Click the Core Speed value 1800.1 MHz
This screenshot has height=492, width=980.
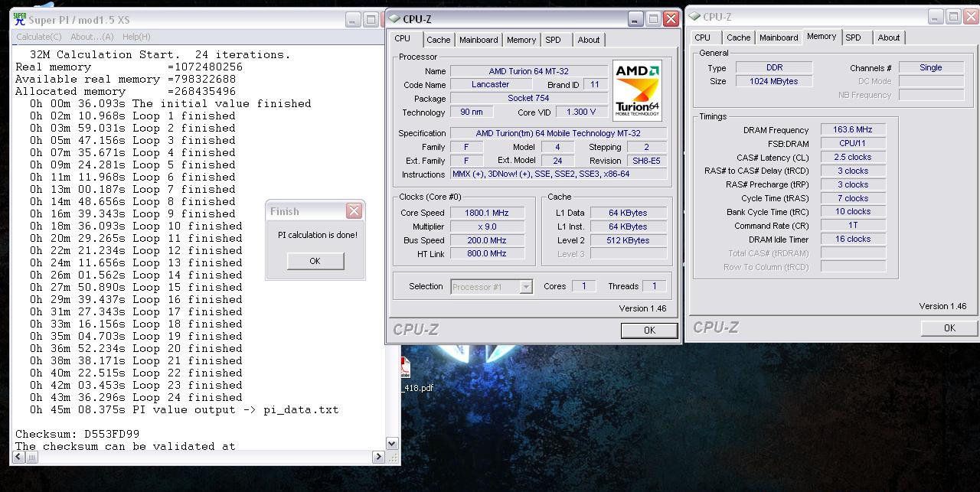tap(487, 213)
